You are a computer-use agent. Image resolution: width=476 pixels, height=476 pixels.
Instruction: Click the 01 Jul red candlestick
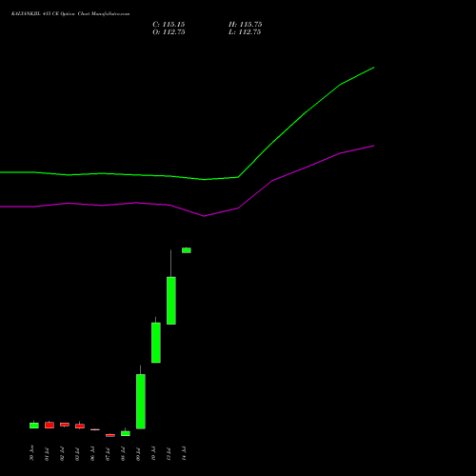(50, 425)
